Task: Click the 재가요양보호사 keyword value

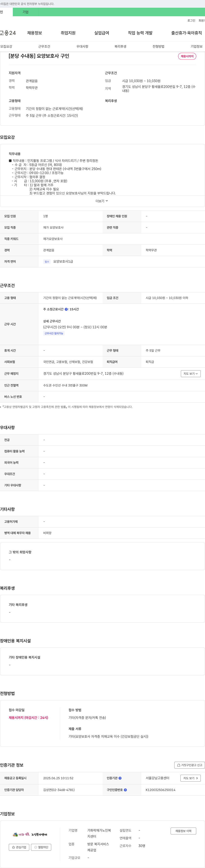Action: 53,239
